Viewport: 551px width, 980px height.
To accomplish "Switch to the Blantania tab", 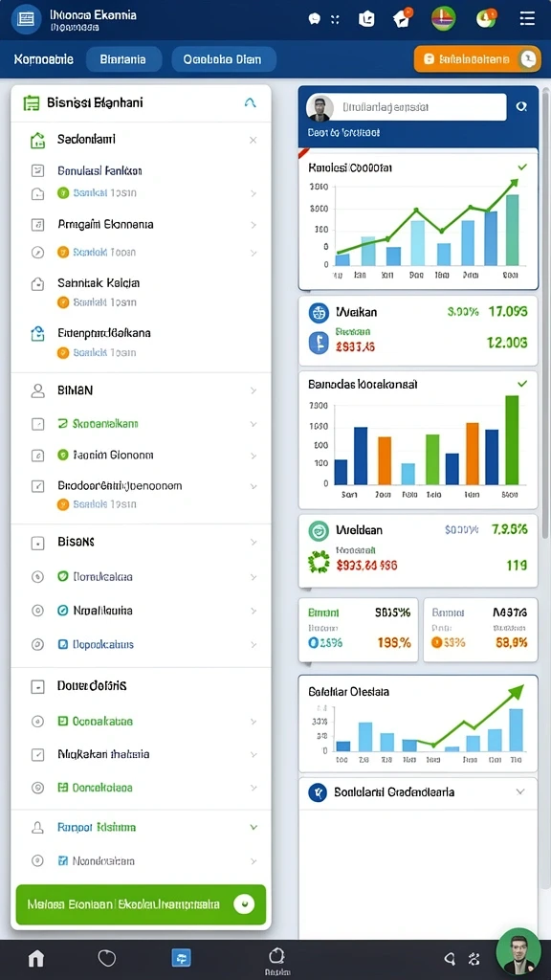I will point(123,59).
